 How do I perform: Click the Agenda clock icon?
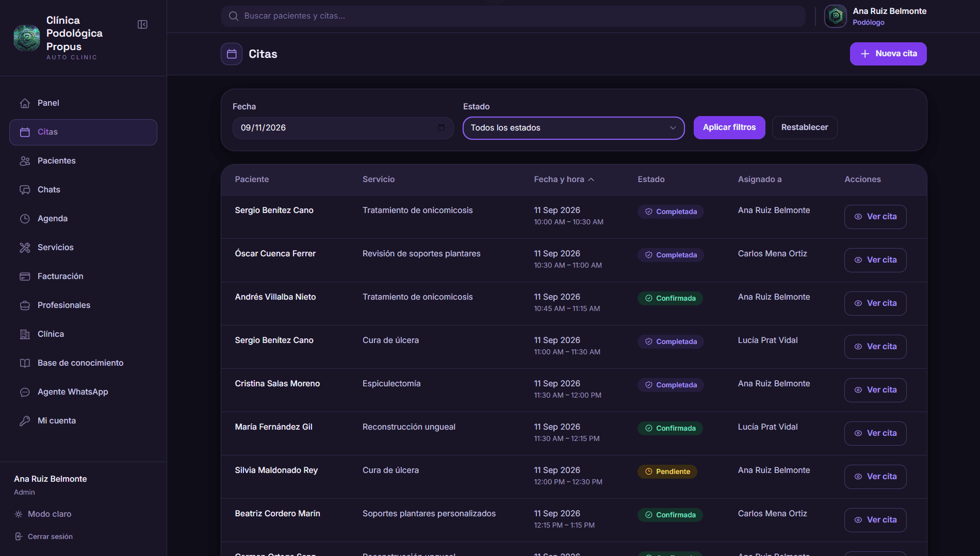point(25,219)
